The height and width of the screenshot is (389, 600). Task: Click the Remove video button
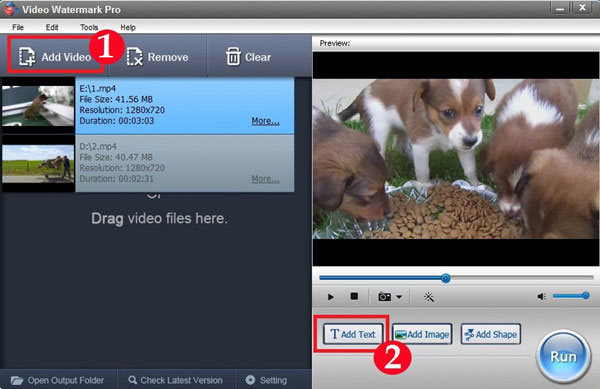157,57
